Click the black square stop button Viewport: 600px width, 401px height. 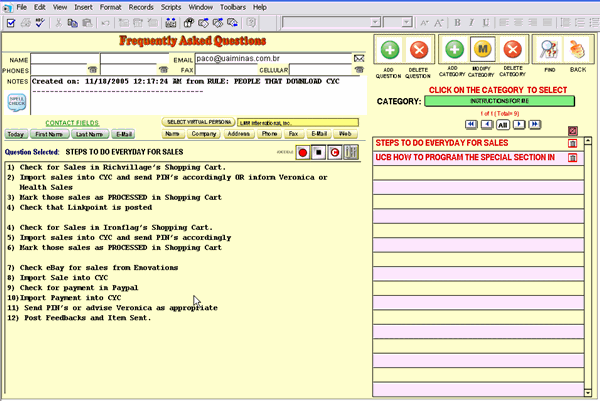318,152
